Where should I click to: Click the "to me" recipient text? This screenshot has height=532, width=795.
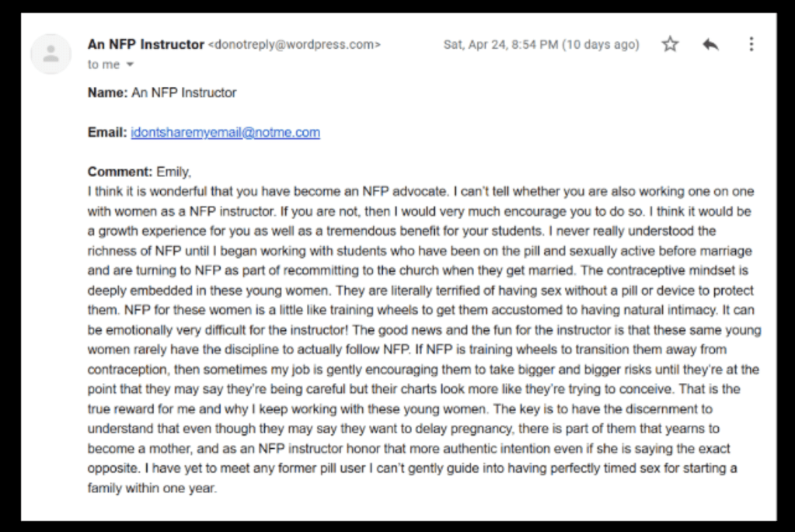[x=103, y=65]
